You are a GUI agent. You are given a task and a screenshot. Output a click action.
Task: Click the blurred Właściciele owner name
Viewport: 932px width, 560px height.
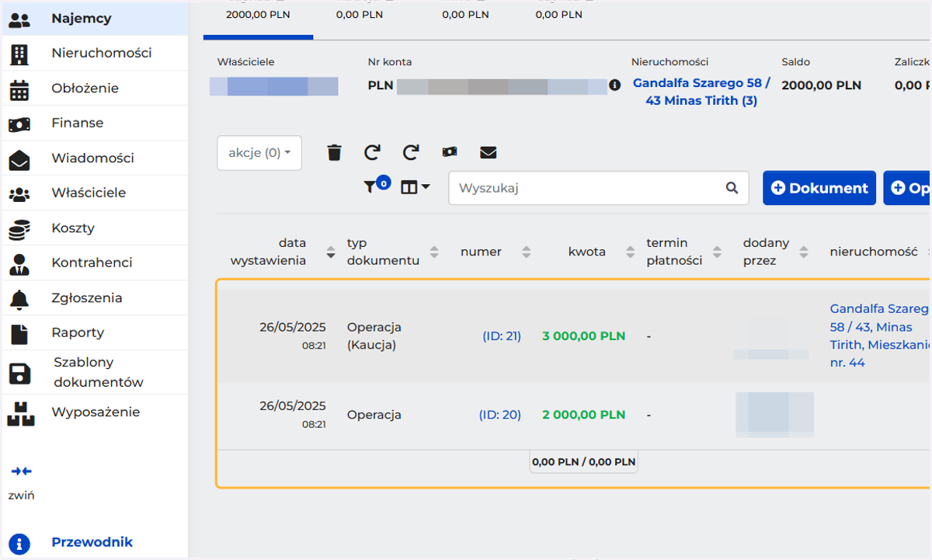coord(274,85)
